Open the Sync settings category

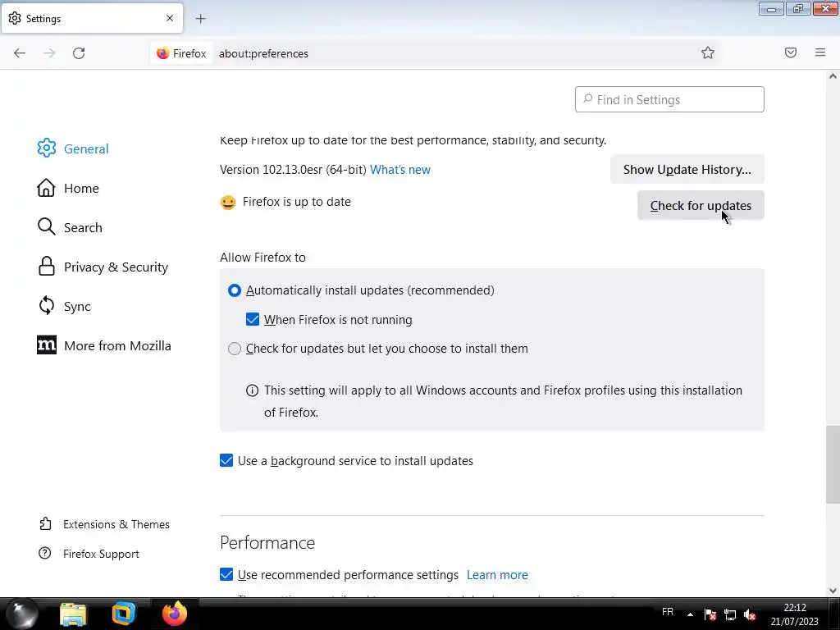pyautogui.click(x=64, y=306)
